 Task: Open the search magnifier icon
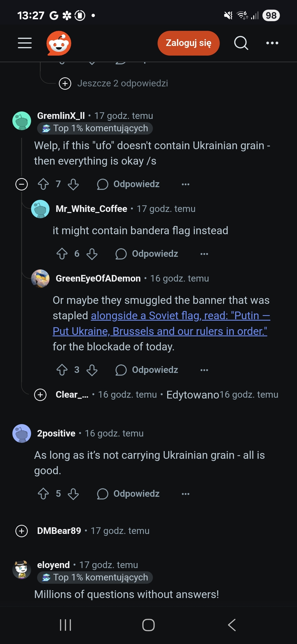(x=241, y=43)
